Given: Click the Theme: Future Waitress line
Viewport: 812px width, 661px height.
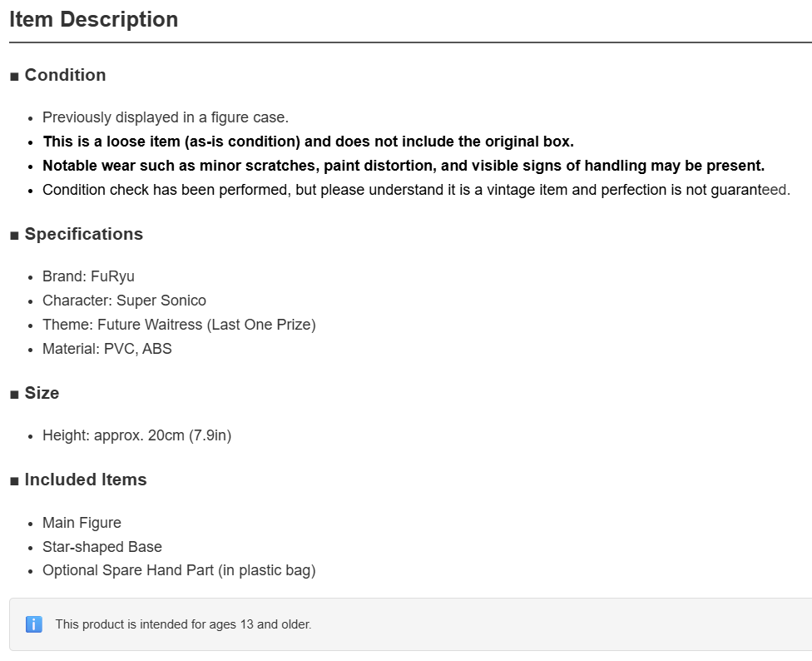Looking at the screenshot, I should click(179, 325).
